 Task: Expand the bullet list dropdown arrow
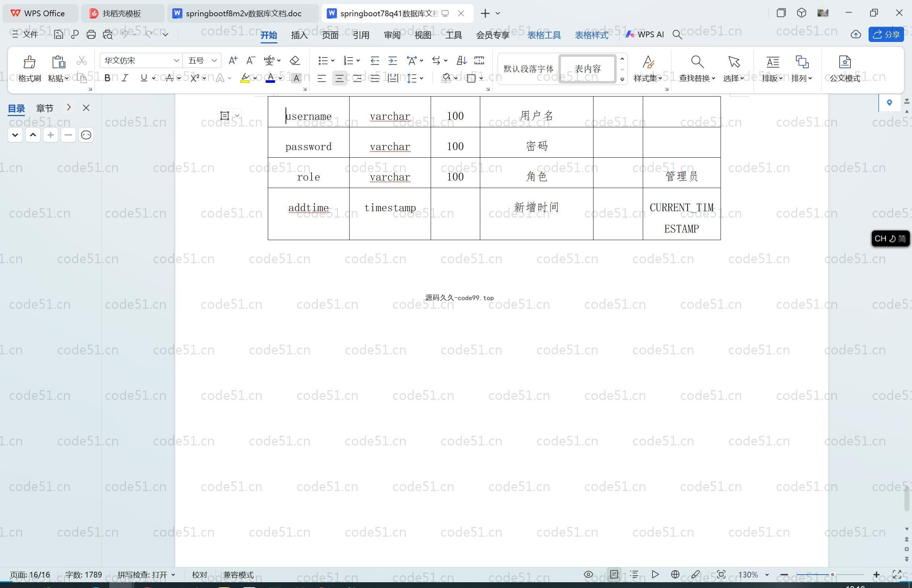pos(333,60)
